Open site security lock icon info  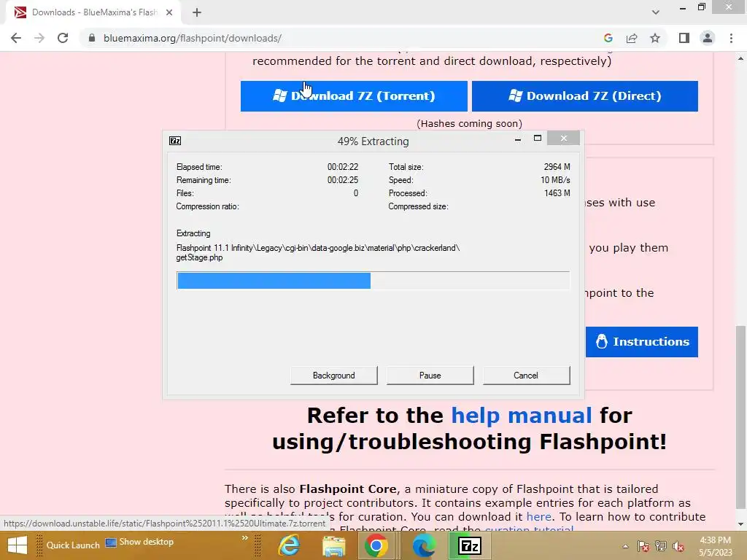point(92,38)
